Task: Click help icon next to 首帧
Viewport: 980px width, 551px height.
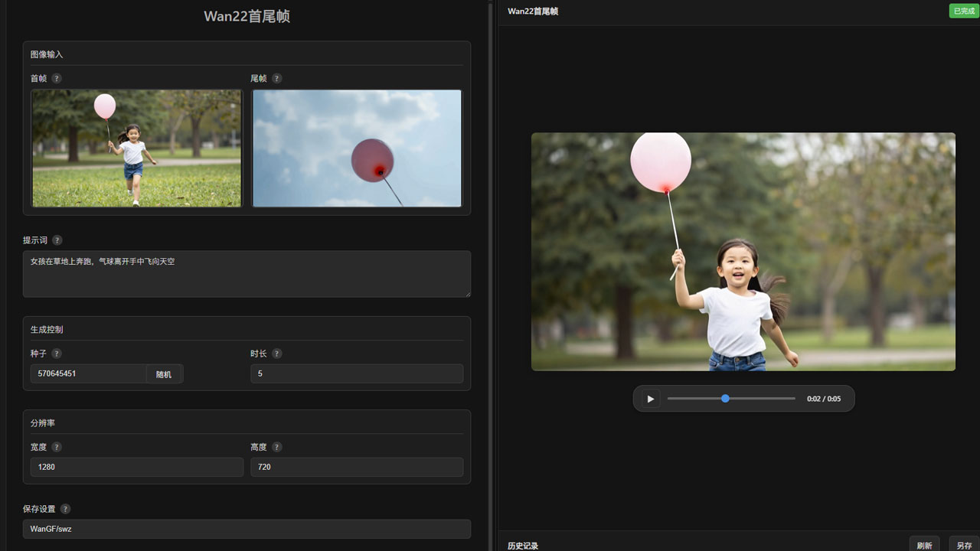Action: 57,78
